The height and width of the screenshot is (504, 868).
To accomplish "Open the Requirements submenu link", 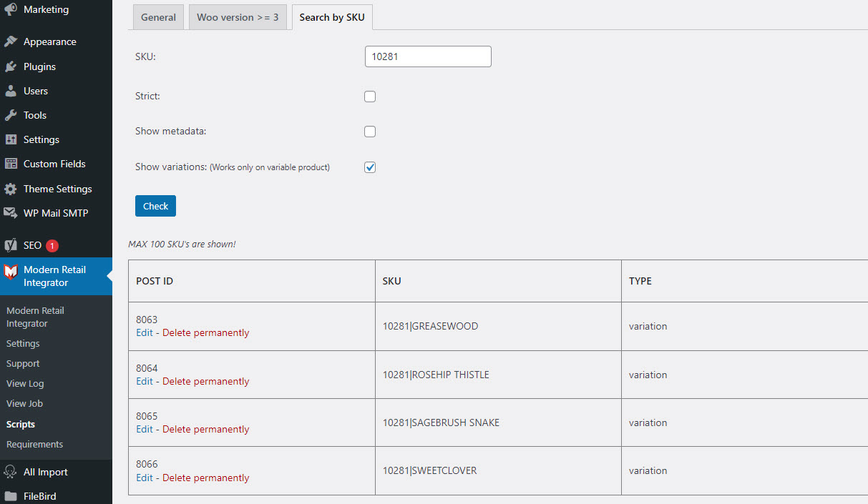I will click(34, 444).
